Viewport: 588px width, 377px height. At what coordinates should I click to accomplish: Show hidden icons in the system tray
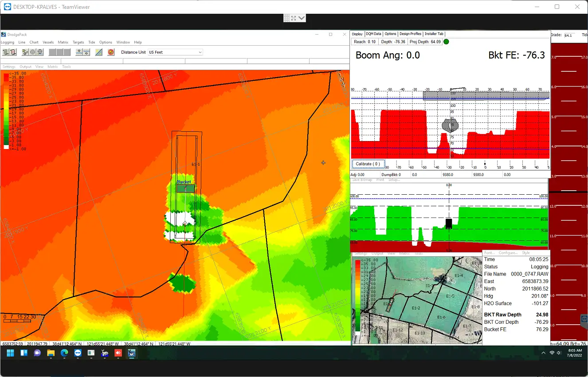(543, 353)
